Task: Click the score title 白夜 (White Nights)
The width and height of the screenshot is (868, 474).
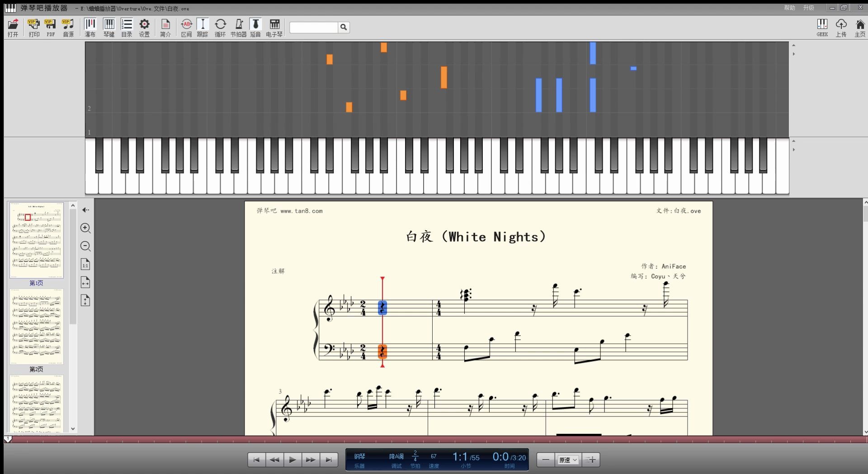Action: tap(476, 237)
